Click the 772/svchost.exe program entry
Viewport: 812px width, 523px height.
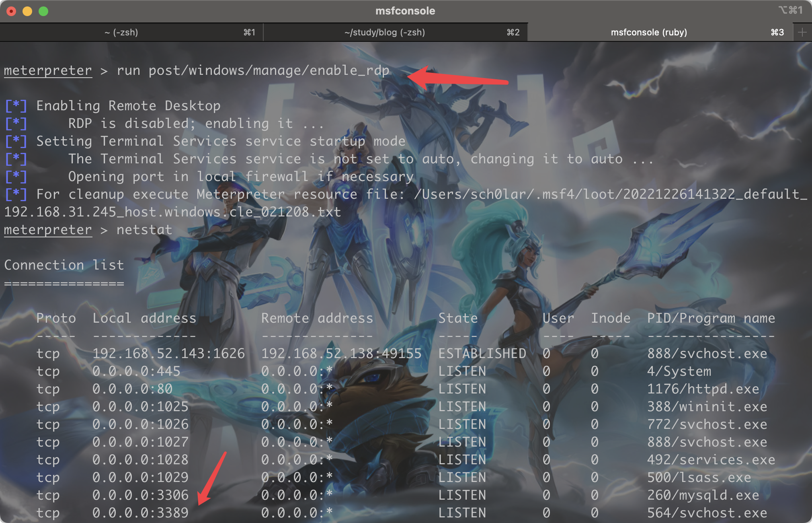tap(707, 424)
